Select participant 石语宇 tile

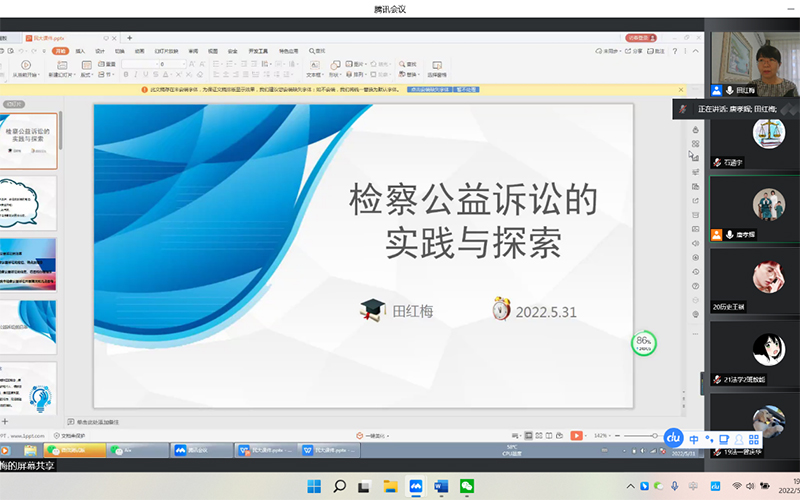point(754,139)
